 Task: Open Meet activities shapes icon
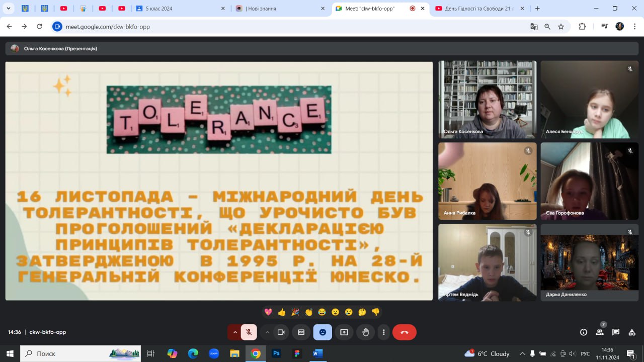pyautogui.click(x=631, y=332)
